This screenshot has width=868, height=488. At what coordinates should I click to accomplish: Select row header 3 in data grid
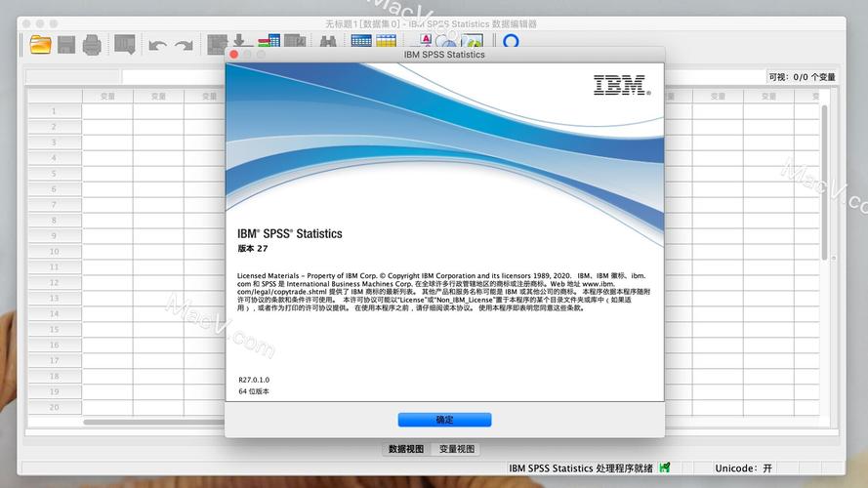tap(55, 142)
